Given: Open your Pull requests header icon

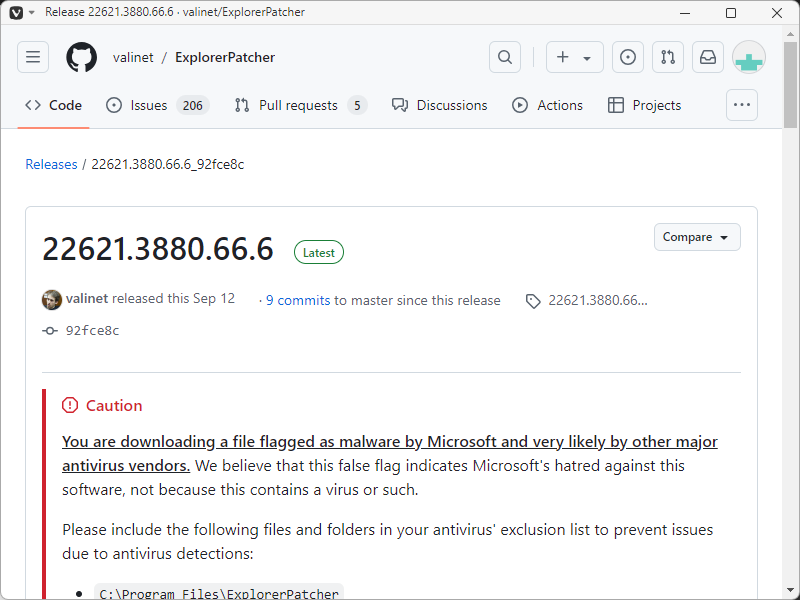Looking at the screenshot, I should pyautogui.click(x=668, y=57).
